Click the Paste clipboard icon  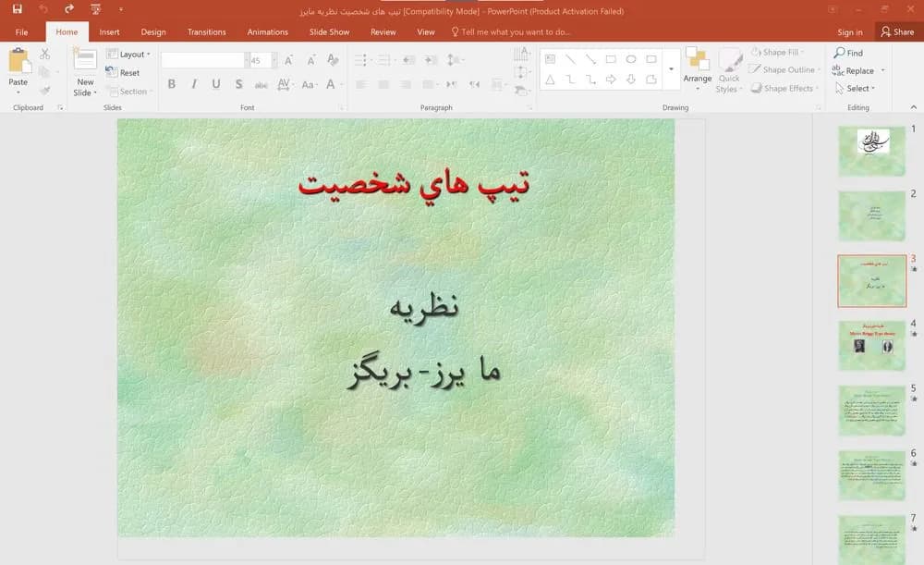pyautogui.click(x=18, y=61)
